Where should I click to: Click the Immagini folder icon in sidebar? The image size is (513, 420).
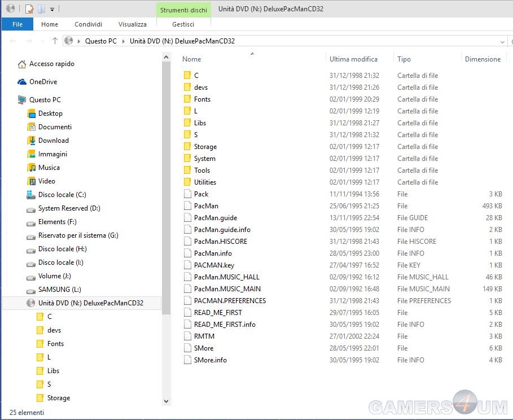[32, 154]
